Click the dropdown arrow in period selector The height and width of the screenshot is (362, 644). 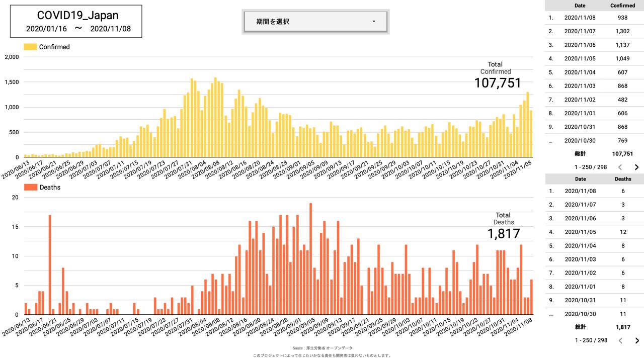point(374,22)
